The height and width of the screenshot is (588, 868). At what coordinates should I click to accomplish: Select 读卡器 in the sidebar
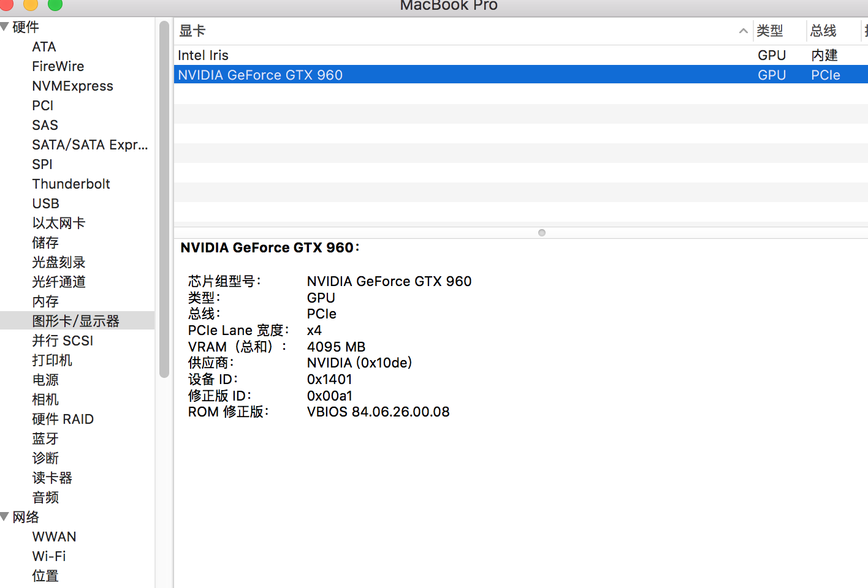(x=52, y=478)
